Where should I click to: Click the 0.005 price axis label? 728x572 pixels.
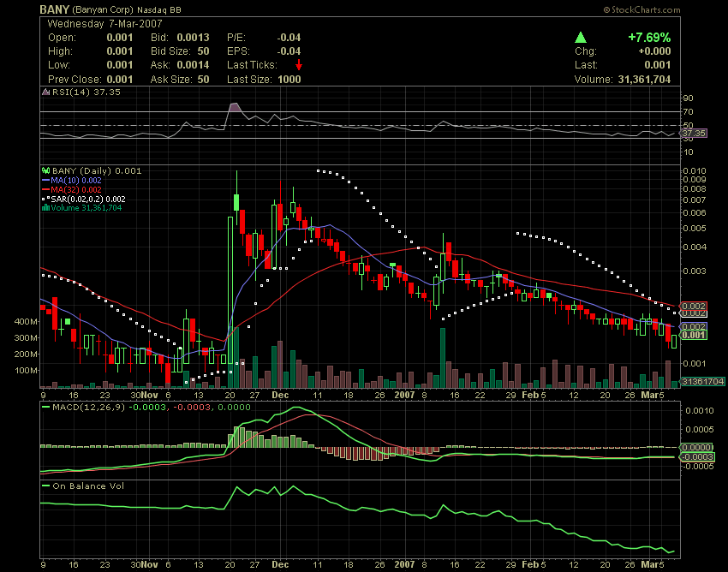point(695,228)
